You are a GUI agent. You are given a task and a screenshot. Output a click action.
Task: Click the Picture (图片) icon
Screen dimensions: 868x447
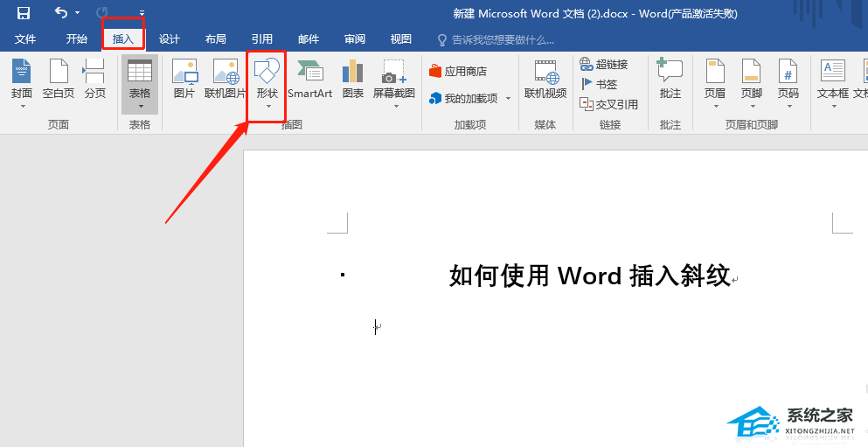184,79
